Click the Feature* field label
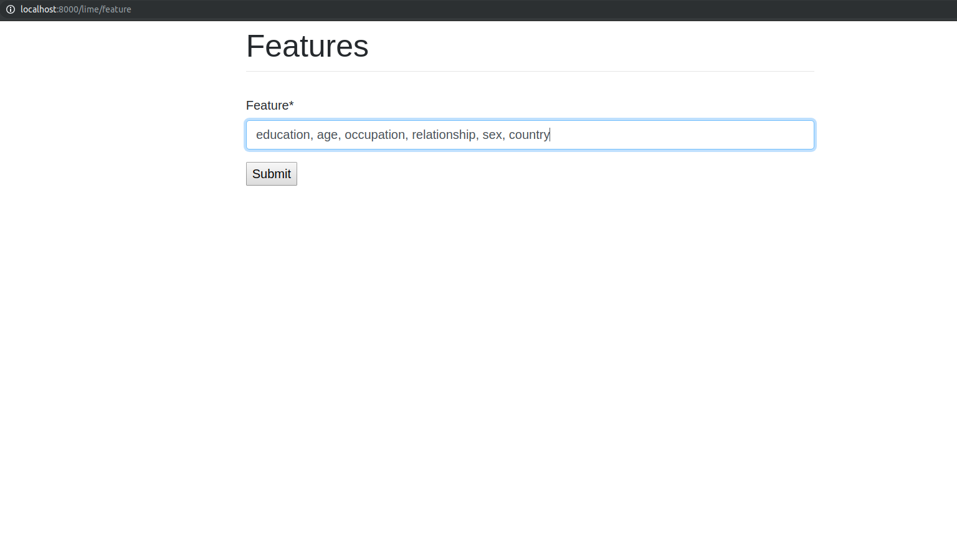 pyautogui.click(x=270, y=105)
